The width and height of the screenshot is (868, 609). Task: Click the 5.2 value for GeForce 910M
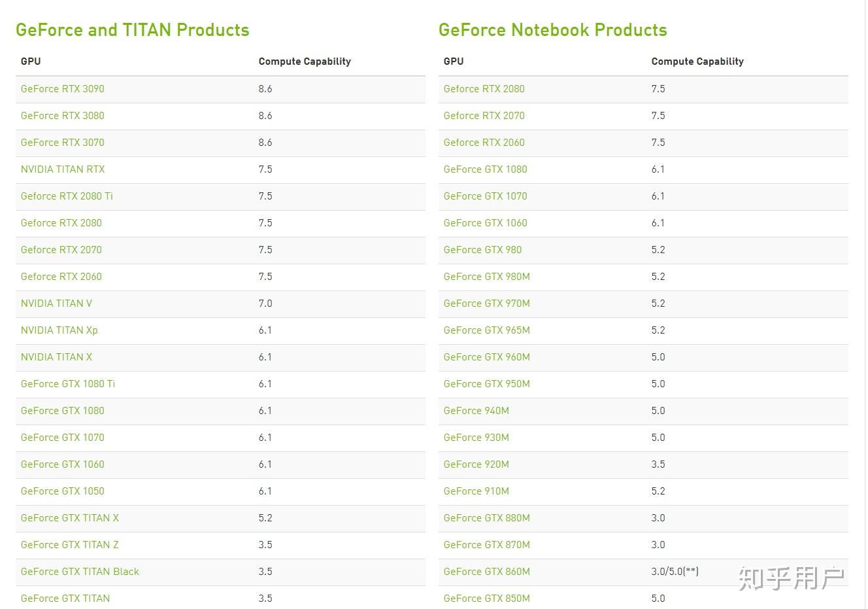point(658,491)
